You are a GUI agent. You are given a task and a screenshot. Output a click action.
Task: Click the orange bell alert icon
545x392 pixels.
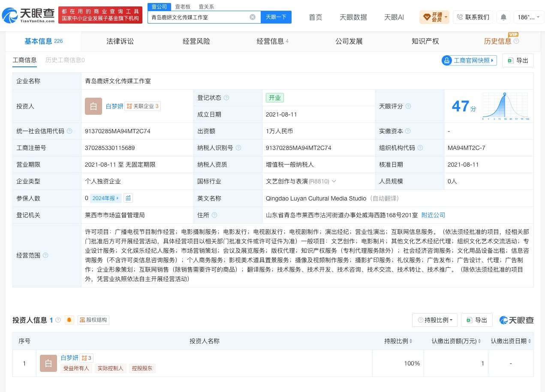coord(69,320)
